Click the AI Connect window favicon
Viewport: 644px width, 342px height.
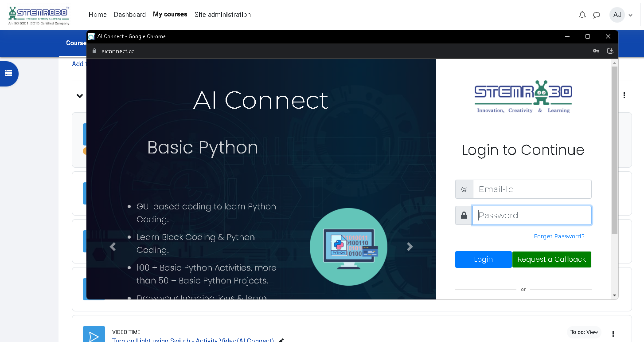click(92, 36)
